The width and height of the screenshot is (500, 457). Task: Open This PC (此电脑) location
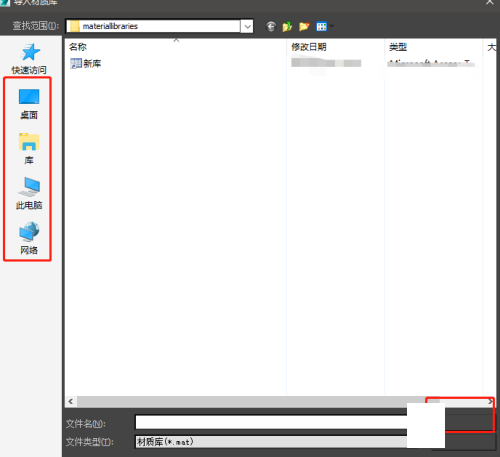(x=29, y=193)
